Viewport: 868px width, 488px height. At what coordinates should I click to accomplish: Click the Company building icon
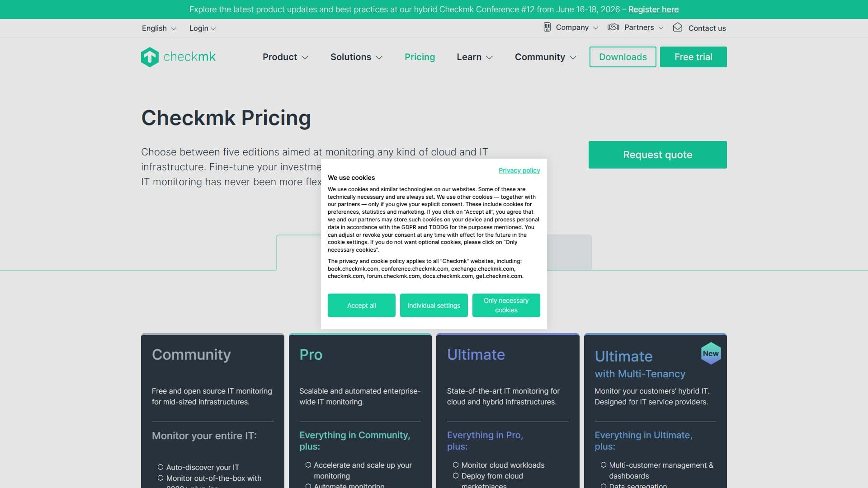pyautogui.click(x=547, y=27)
